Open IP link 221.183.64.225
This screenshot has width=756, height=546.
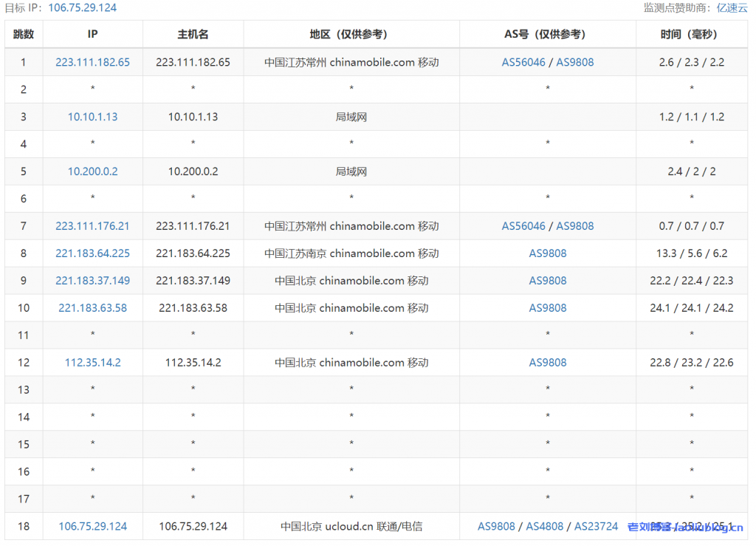[92, 253]
